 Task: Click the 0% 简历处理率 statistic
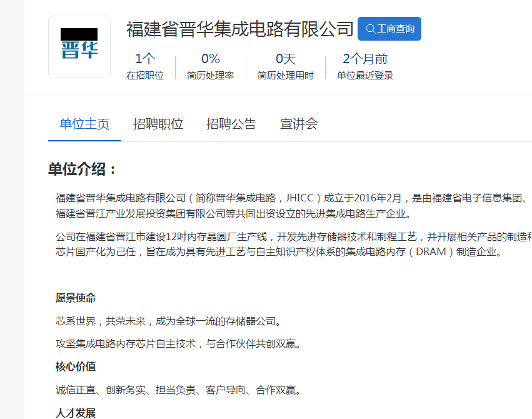pyautogui.click(x=210, y=66)
